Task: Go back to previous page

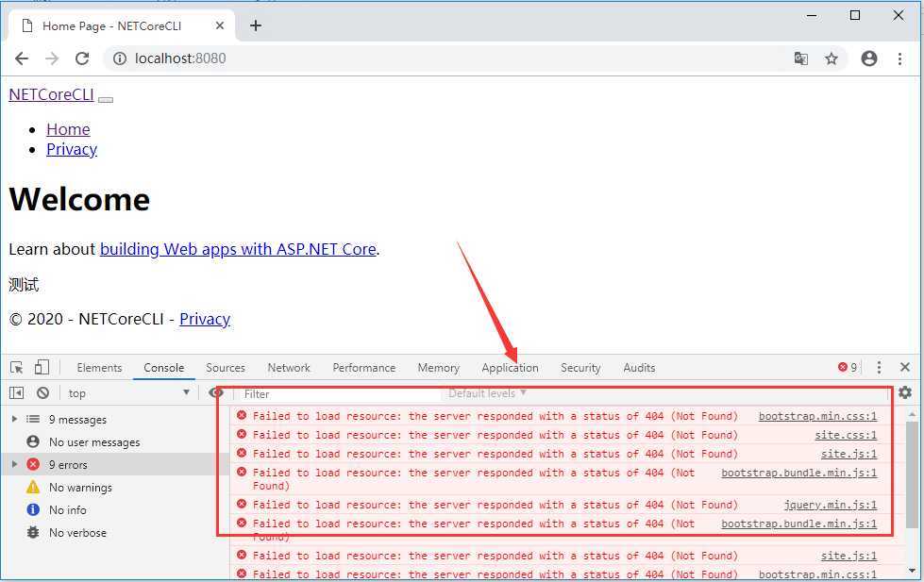Action: tap(22, 58)
